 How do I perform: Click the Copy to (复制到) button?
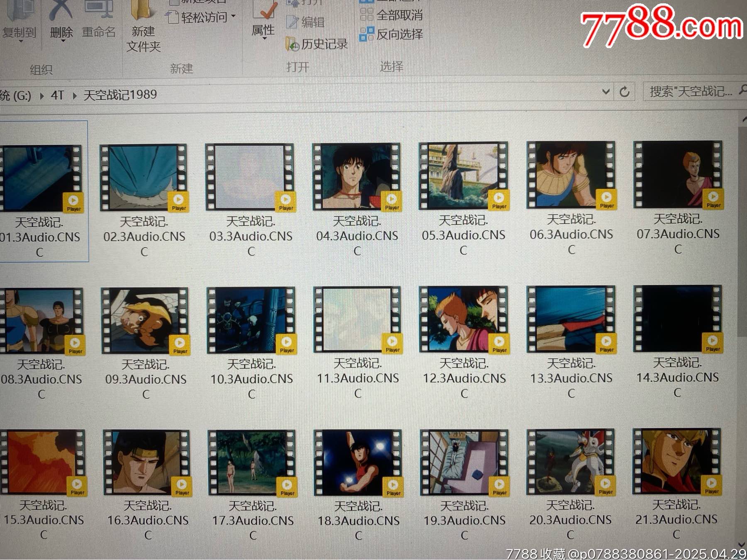pos(19,21)
